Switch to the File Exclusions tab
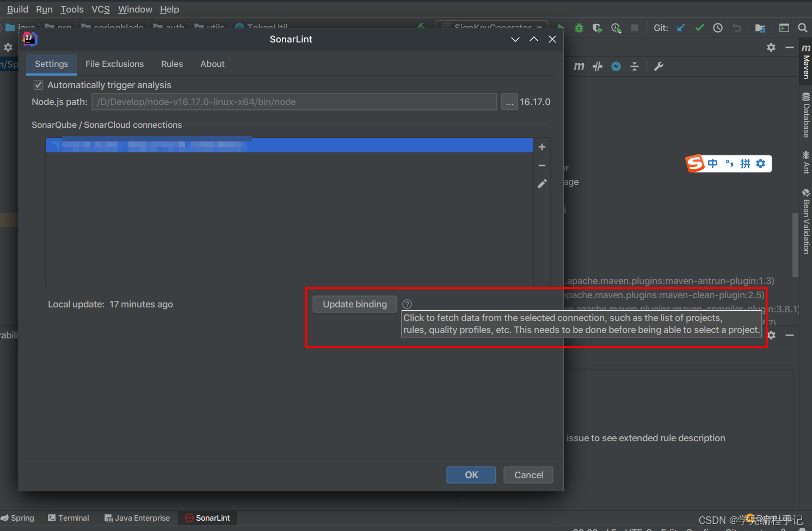The image size is (812, 531). 114,64
